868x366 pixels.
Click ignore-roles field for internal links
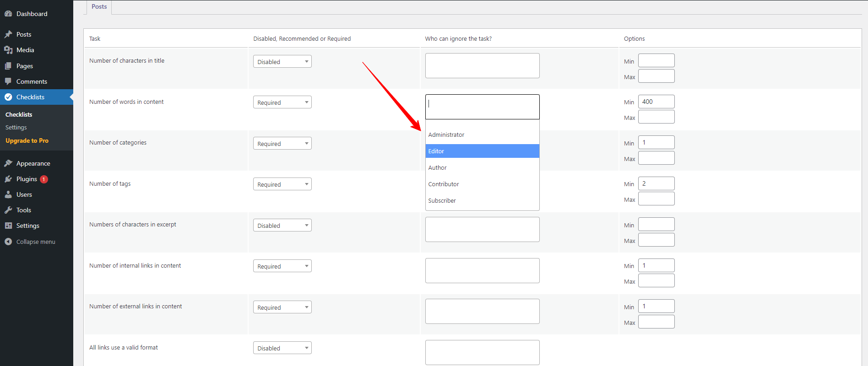[483, 270]
